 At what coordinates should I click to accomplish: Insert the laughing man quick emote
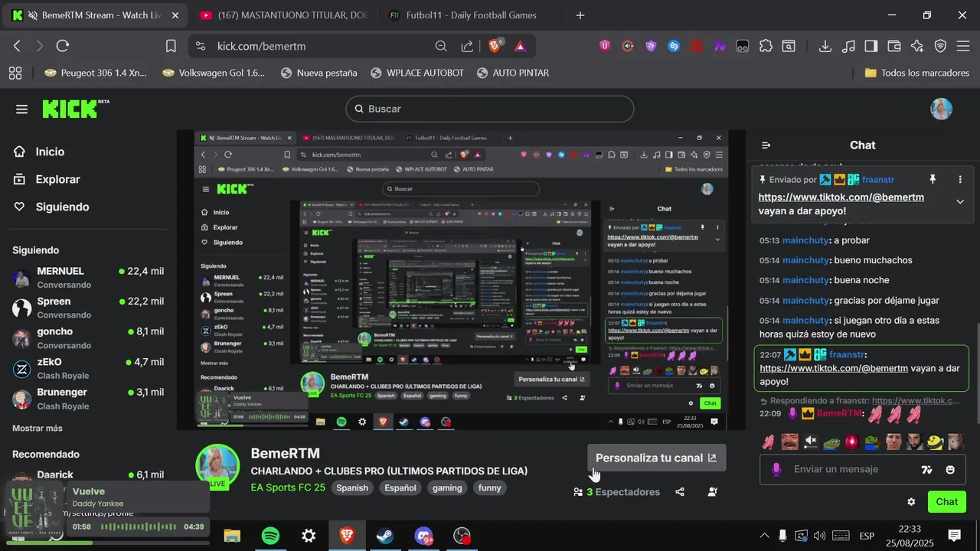click(x=790, y=442)
